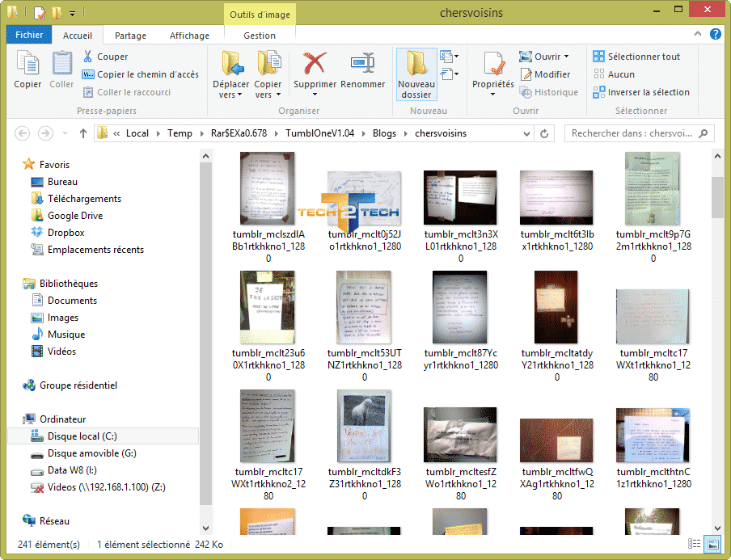Collapse the ribbon with the chevron
Screen dimensions: 731x560
pyautogui.click(x=697, y=34)
